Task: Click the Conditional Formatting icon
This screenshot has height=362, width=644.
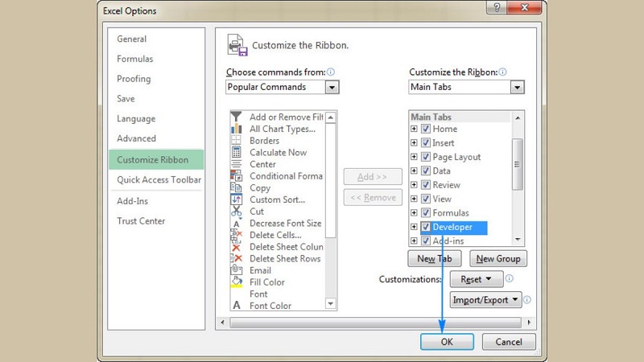Action: click(237, 176)
